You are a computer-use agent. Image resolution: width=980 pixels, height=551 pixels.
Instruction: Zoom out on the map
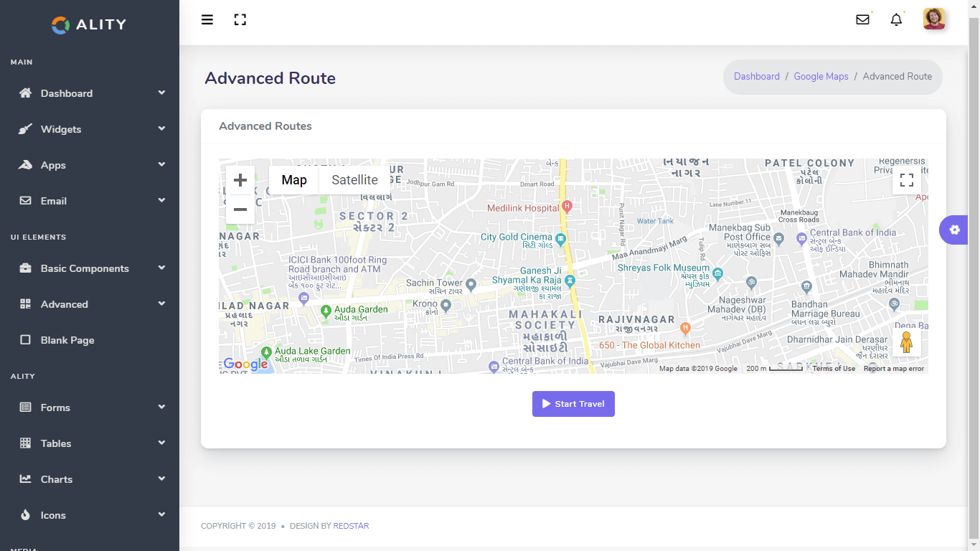click(240, 209)
